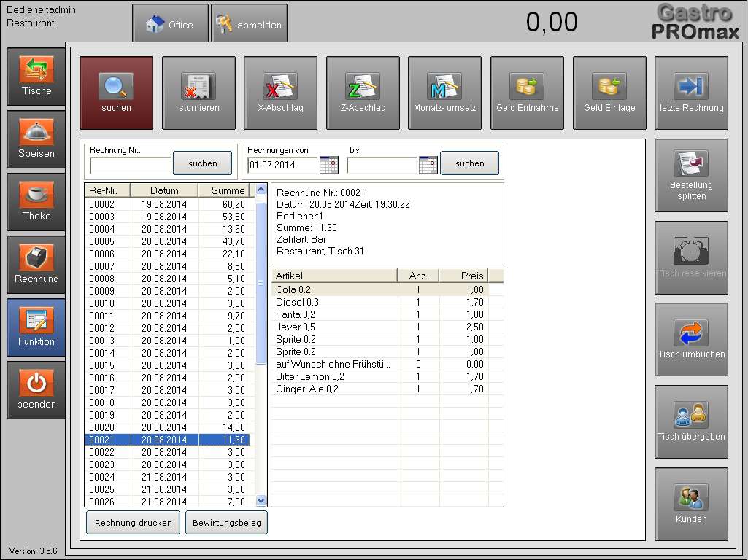Sort invoices by Summe column header
748x560 pixels.
pos(224,190)
